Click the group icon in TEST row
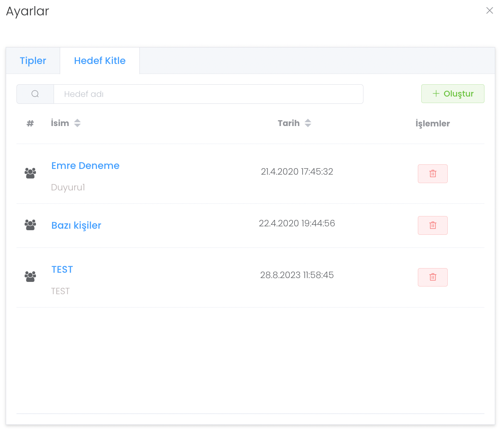Screen dimensions: 504x429 tap(30, 277)
